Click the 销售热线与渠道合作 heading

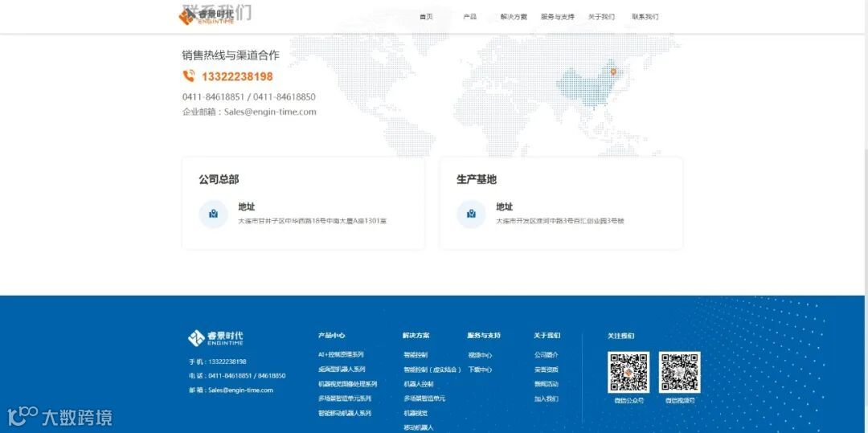[x=231, y=55]
